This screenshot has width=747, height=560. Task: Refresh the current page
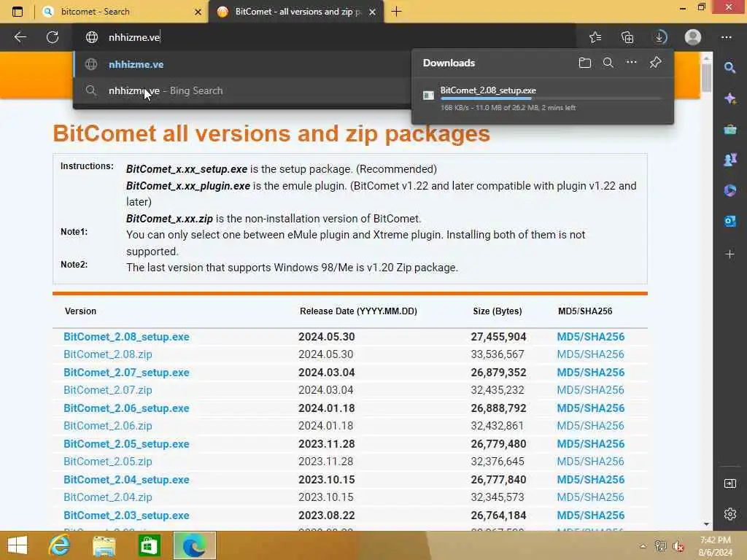tap(53, 37)
